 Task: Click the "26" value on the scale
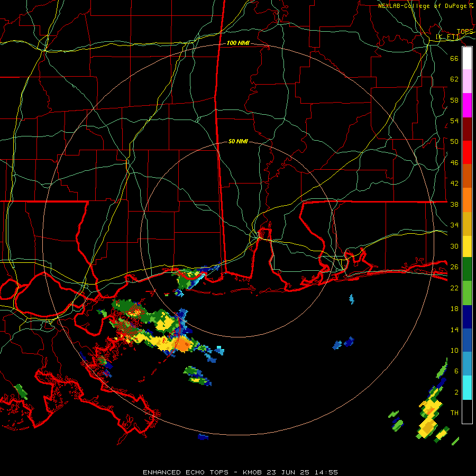coord(454,267)
